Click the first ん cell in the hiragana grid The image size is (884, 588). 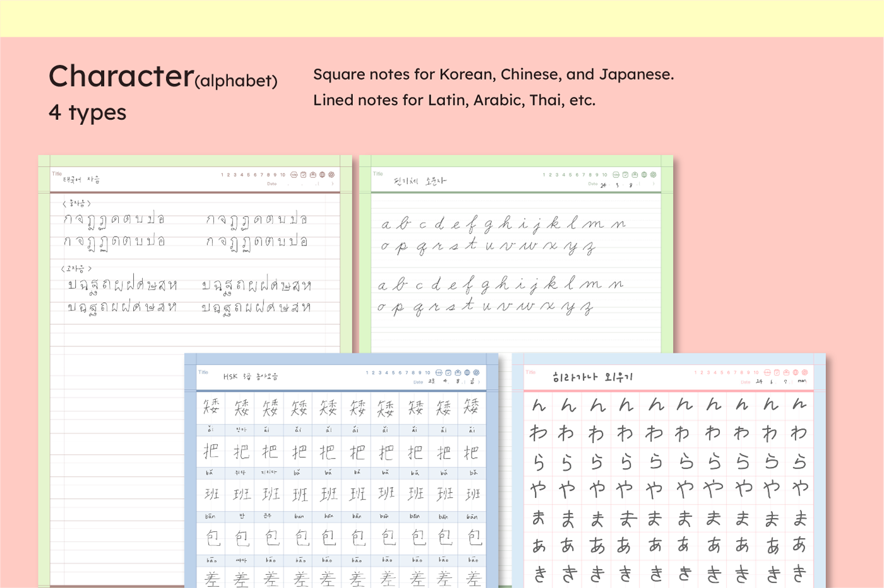(539, 406)
